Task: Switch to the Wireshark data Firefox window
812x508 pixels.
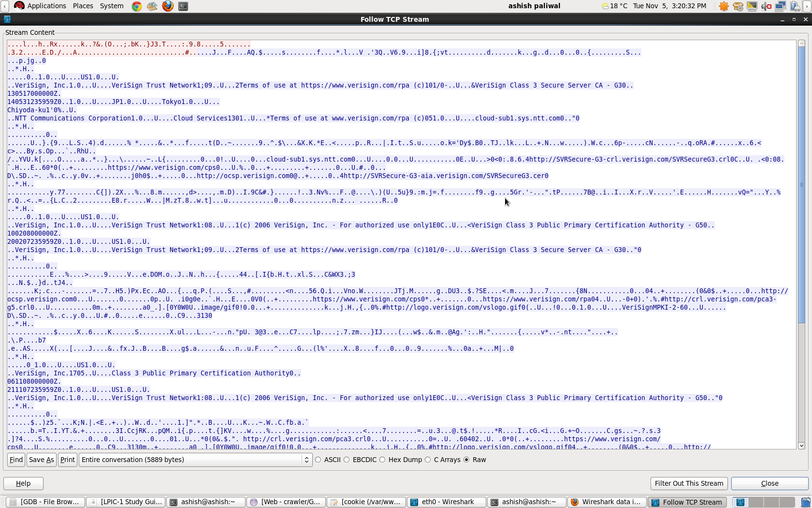Action: coord(607,502)
